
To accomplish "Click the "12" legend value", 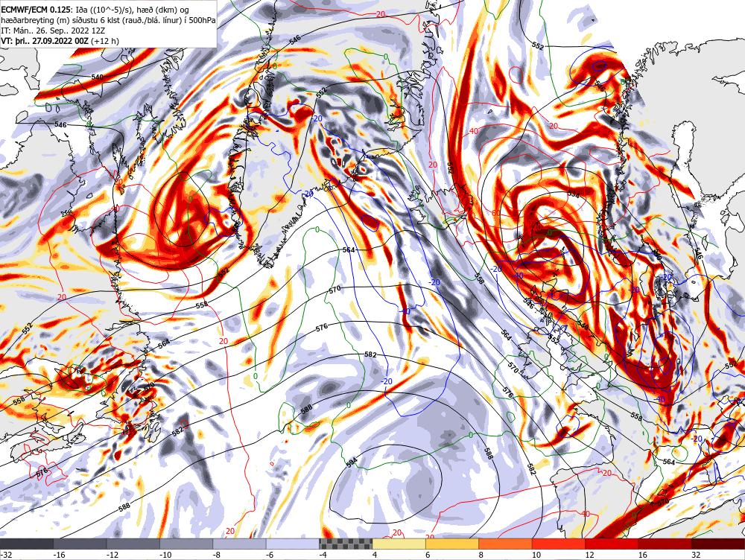I will point(589,555).
